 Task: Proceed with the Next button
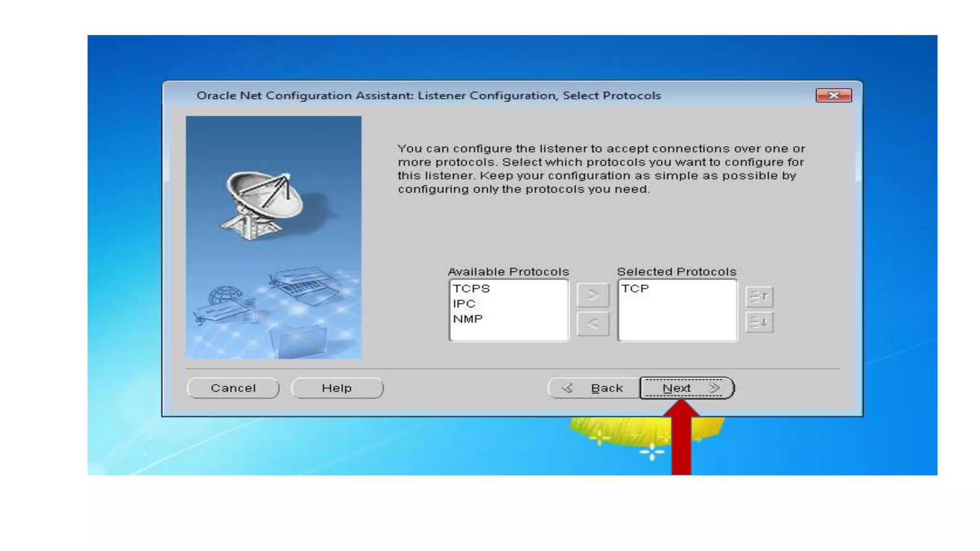coord(686,388)
